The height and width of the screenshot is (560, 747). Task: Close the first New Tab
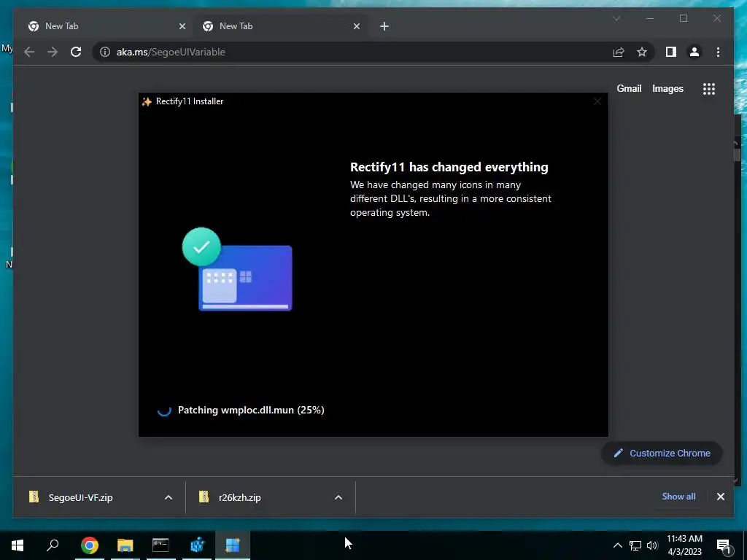coord(182,26)
